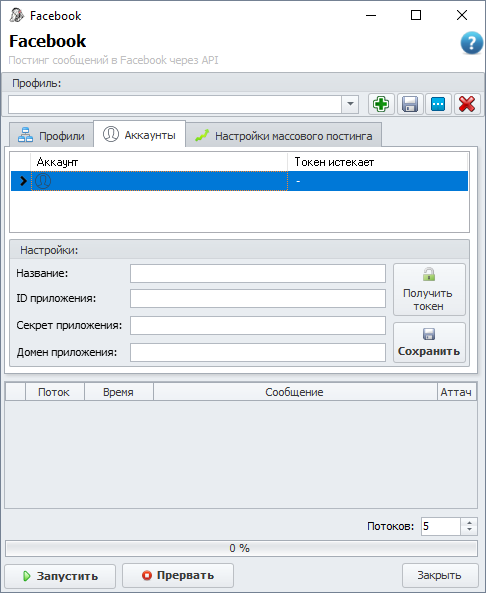
Task: Open the blue question mark help icon
Action: (472, 43)
